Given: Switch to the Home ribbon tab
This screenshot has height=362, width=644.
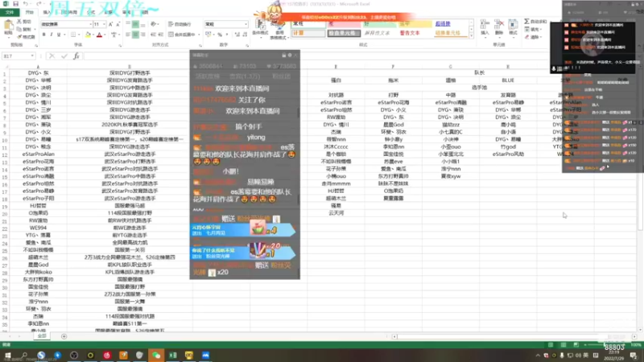Looking at the screenshot, I should [x=30, y=12].
